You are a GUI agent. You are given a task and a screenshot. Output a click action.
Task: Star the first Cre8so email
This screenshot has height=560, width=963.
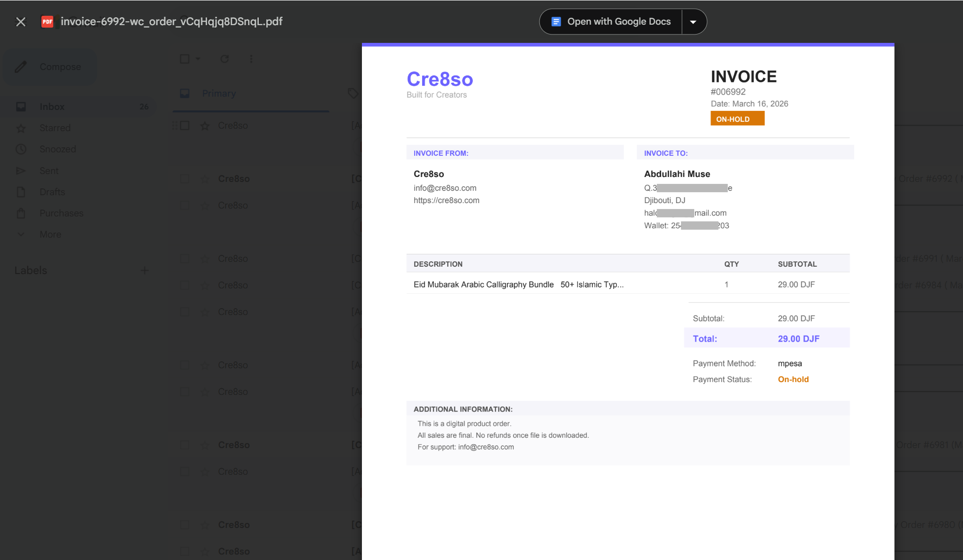(x=205, y=125)
